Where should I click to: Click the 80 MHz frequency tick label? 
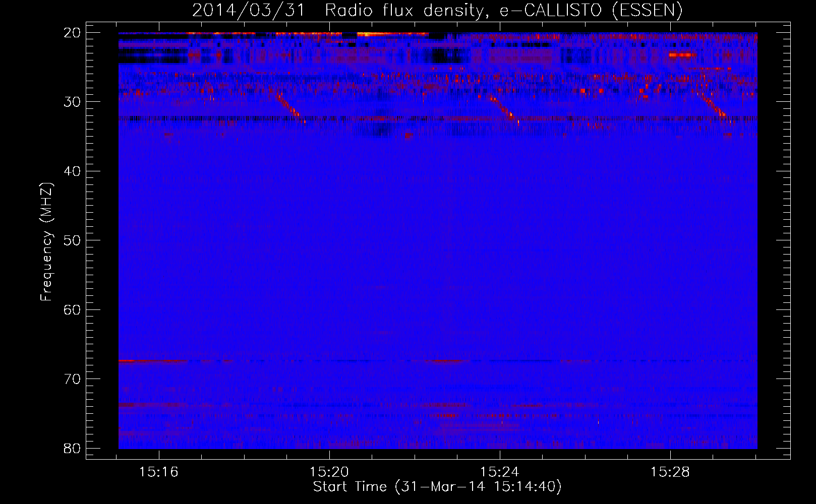pos(72,448)
